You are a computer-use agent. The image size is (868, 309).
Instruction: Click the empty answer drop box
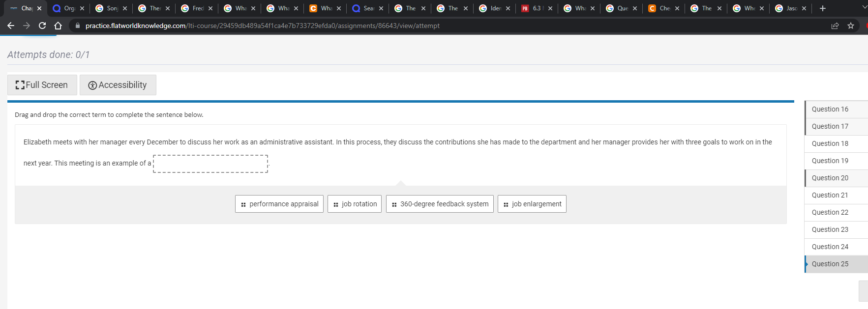pos(210,164)
